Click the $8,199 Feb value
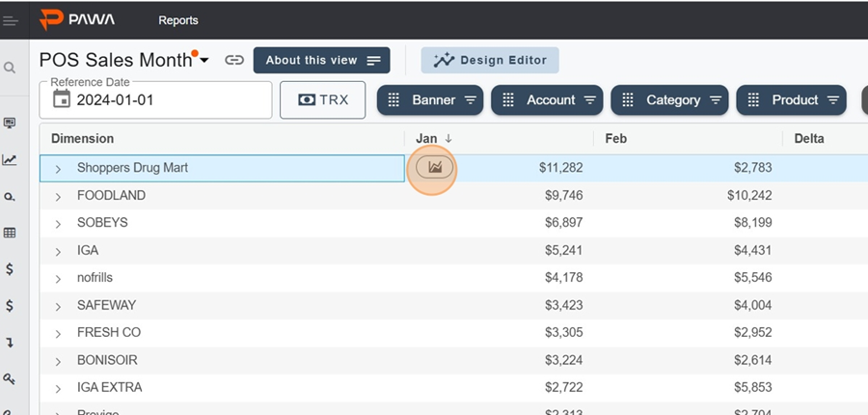The width and height of the screenshot is (868, 415). (753, 223)
